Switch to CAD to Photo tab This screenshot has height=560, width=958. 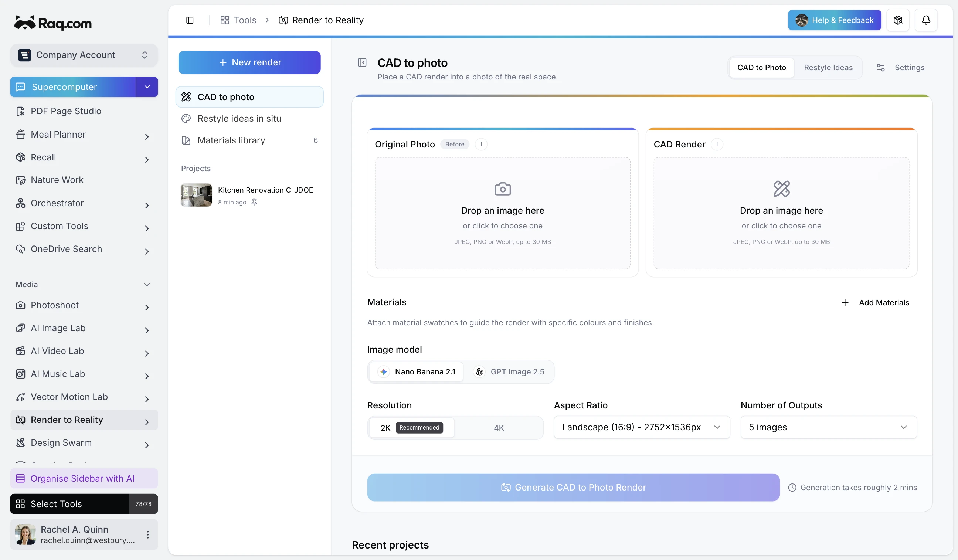pos(761,68)
